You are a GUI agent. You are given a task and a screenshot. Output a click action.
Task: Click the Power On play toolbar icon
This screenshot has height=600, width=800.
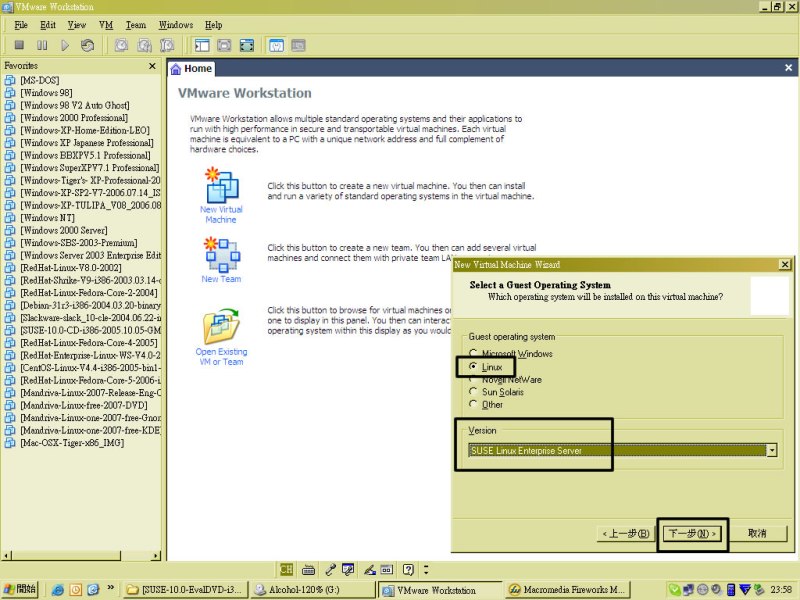coord(65,45)
